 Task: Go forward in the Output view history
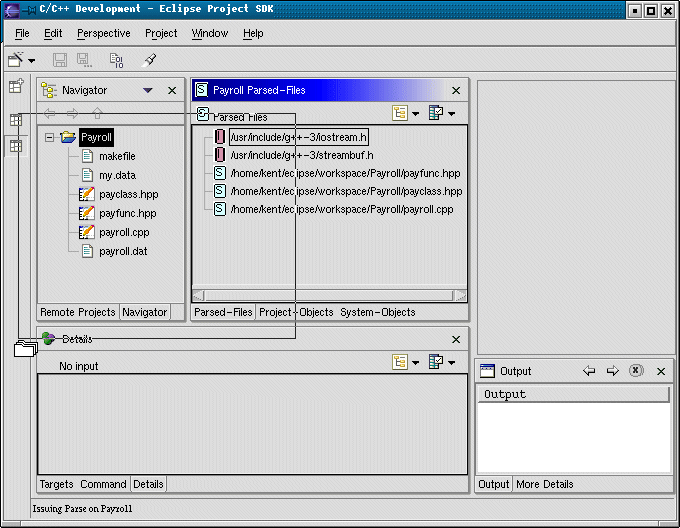[613, 371]
